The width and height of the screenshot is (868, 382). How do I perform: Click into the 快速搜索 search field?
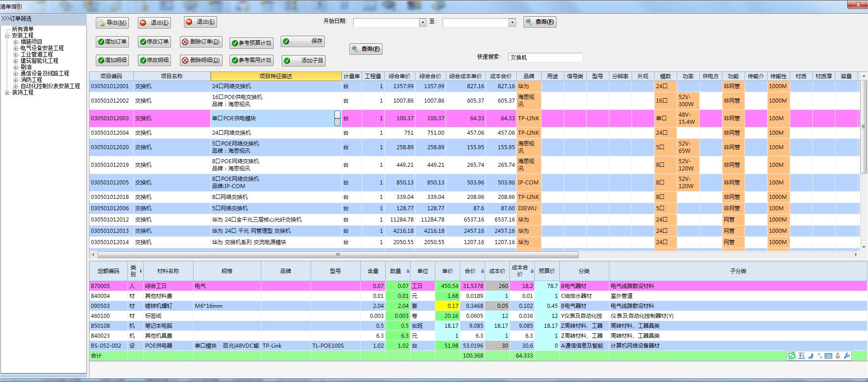(545, 57)
